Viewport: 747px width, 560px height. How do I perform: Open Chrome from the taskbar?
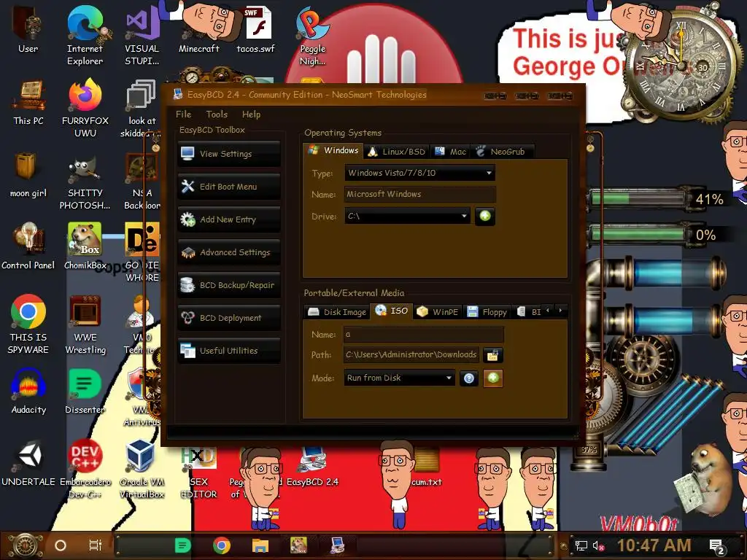(222, 545)
